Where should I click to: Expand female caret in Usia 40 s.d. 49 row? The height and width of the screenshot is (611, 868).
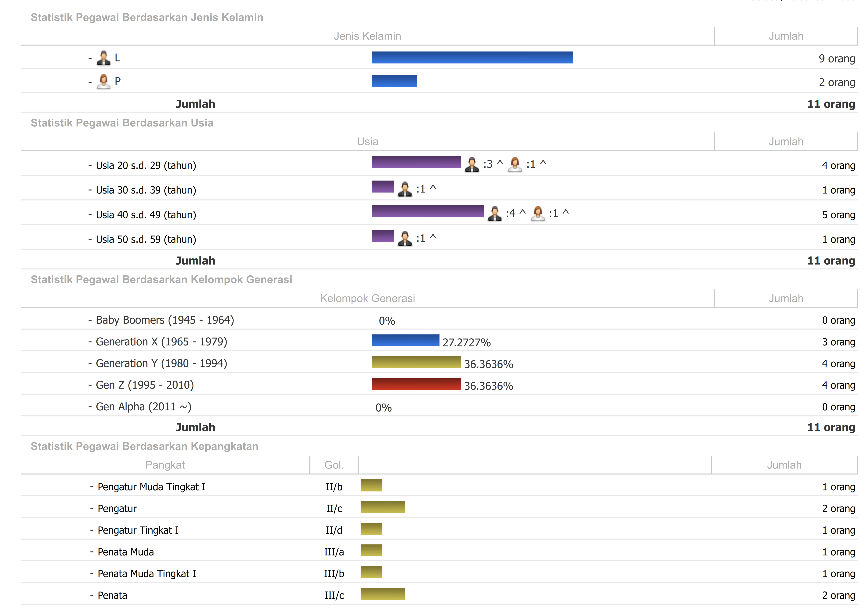[x=566, y=212]
